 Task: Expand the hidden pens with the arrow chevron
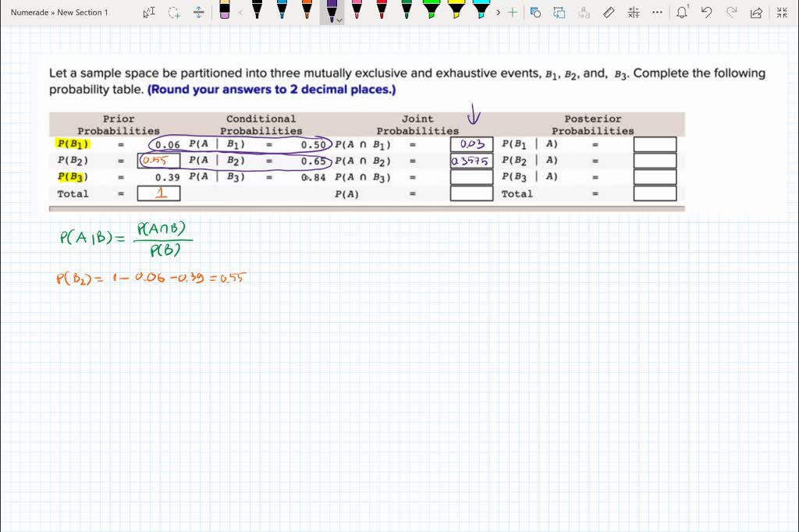coord(498,12)
